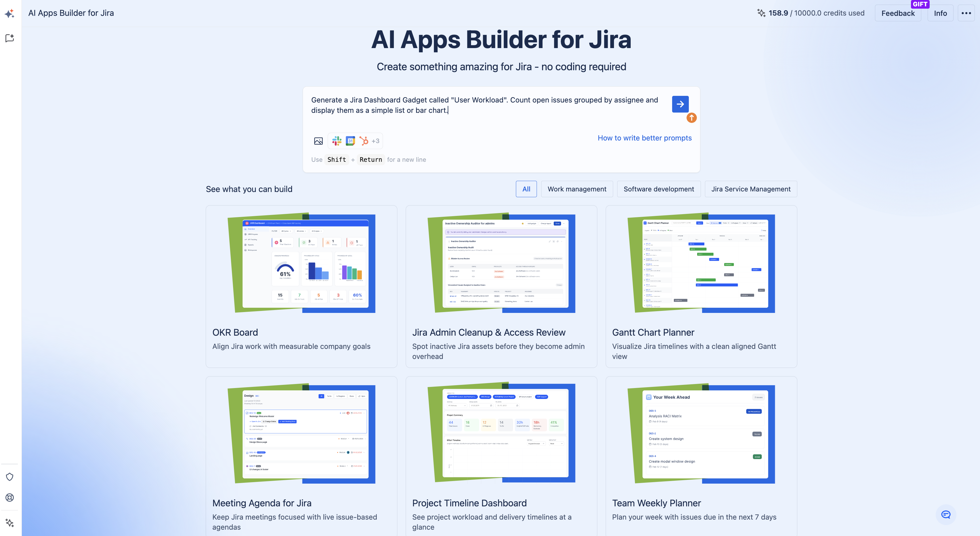Click the Project Timeline Dashboard title

click(470, 503)
